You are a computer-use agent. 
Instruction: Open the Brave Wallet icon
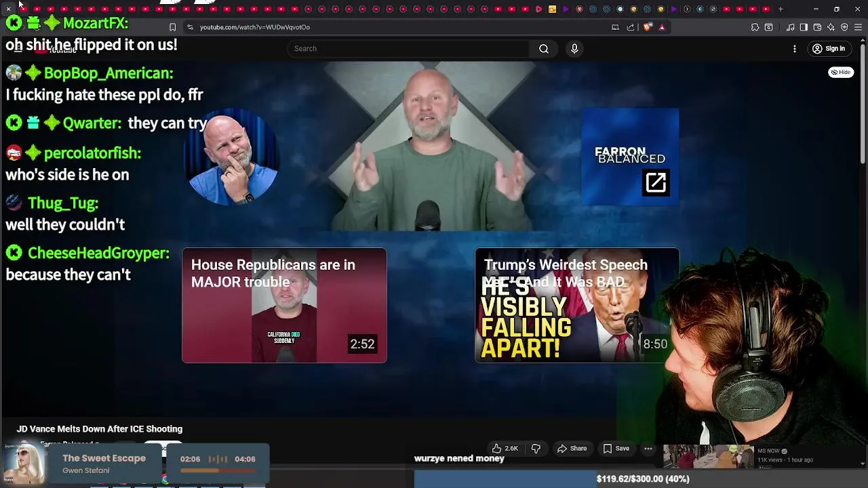(817, 27)
